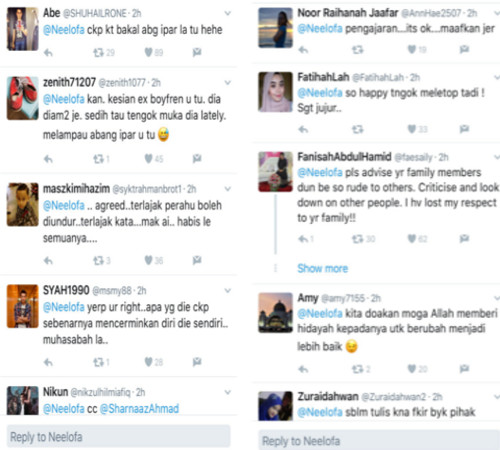Send a direct message from Amy's tweet
The width and height of the screenshot is (500, 450).
[464, 368]
